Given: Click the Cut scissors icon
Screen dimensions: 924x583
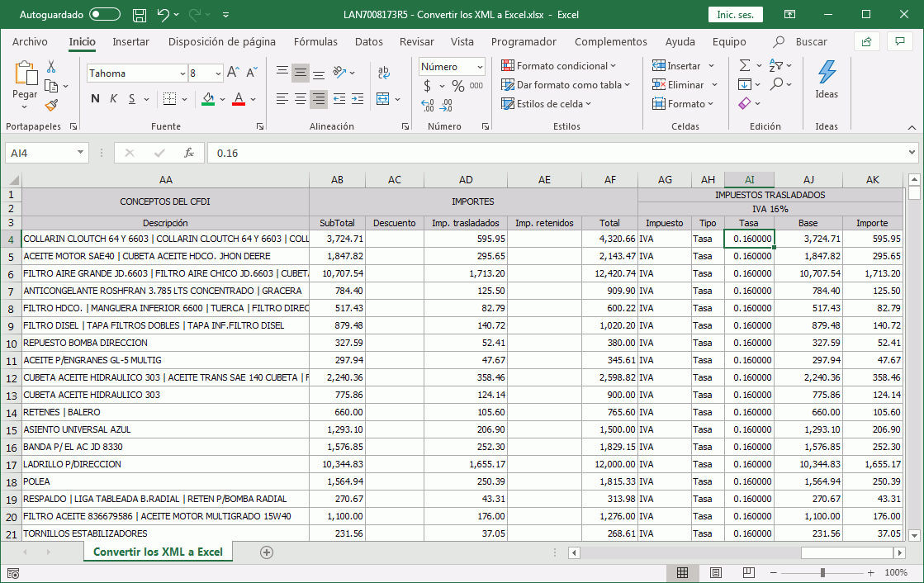Looking at the screenshot, I should [x=51, y=67].
